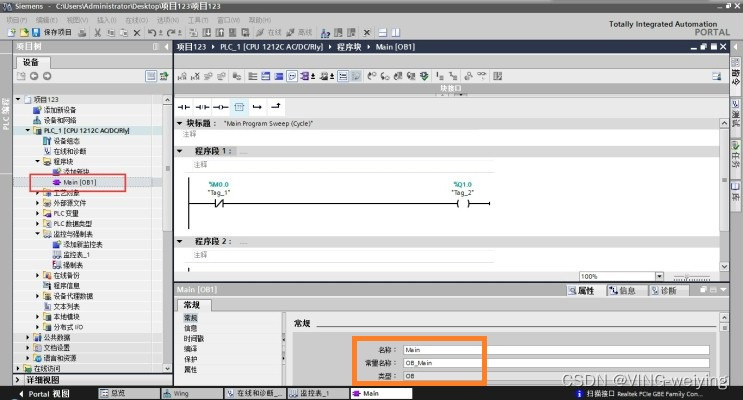Image resolution: width=743 pixels, height=400 pixels.
Task: Click the delete X icon beside paste
Action: point(137,33)
